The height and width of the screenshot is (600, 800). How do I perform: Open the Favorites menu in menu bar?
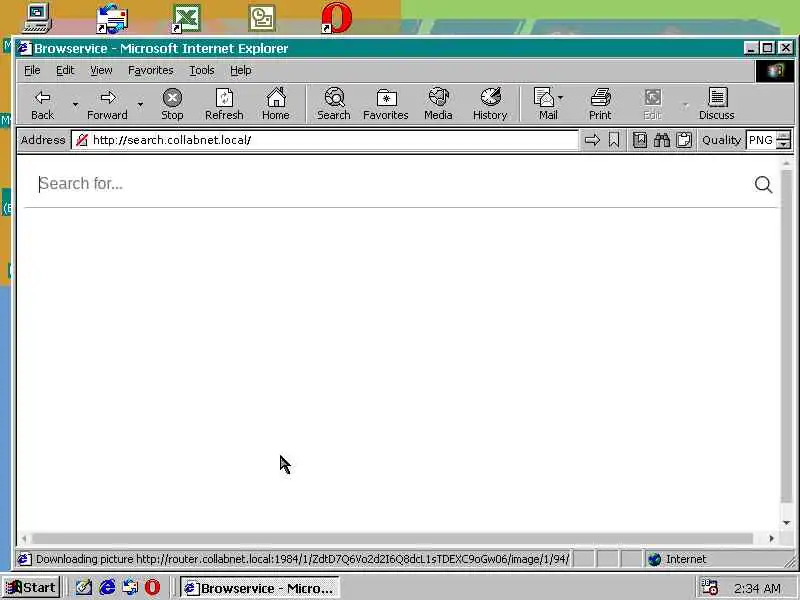point(151,70)
